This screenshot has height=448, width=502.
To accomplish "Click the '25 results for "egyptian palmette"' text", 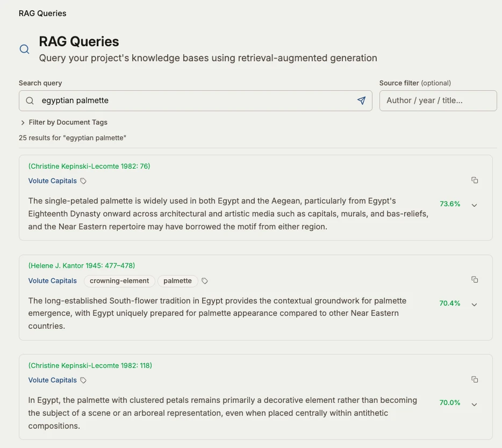I will click(73, 138).
